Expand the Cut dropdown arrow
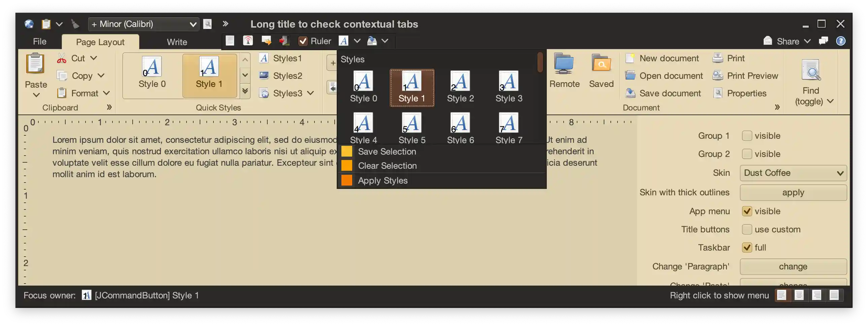 tap(94, 58)
